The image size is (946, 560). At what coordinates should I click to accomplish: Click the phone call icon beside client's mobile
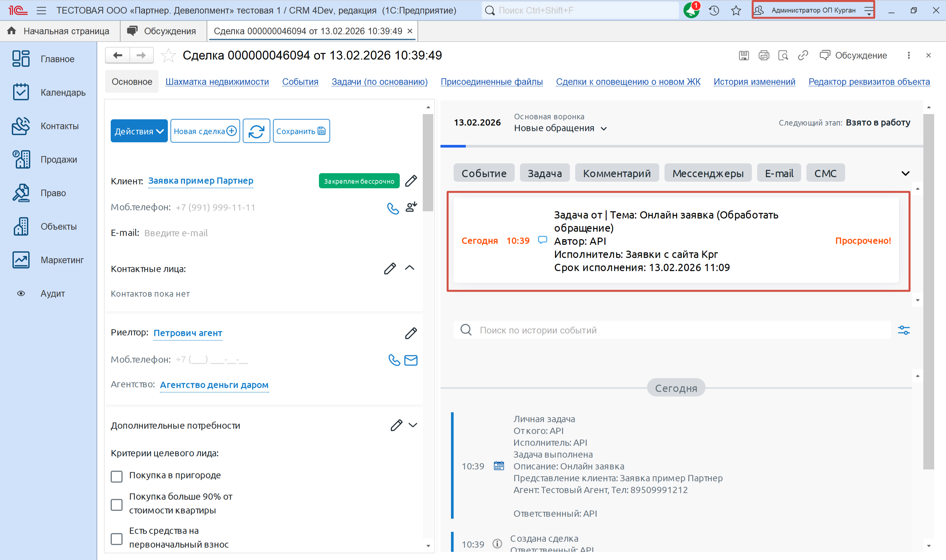[x=393, y=208]
